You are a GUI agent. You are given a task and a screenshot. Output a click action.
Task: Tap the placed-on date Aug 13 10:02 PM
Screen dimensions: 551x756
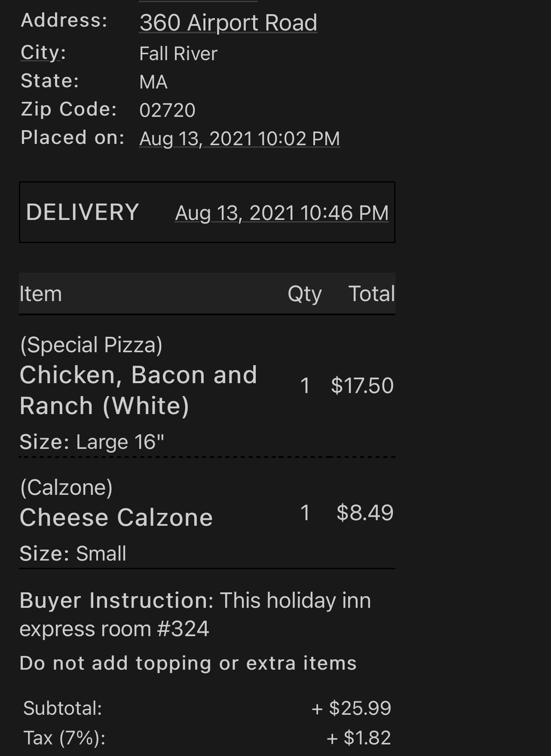pos(239,139)
